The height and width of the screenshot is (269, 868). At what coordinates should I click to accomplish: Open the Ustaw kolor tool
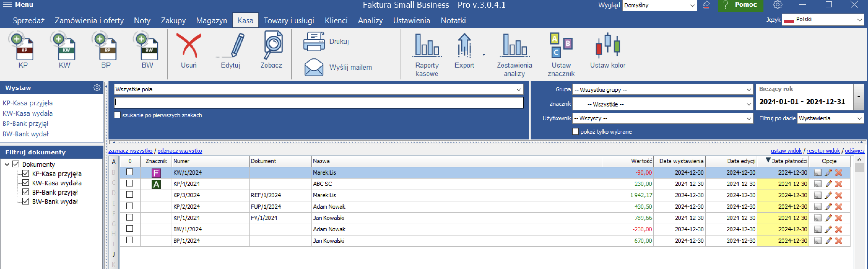point(608,51)
